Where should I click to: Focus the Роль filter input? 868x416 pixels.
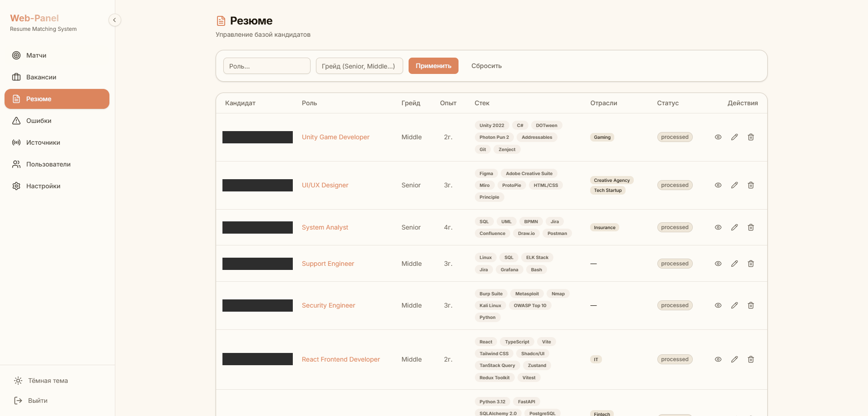point(267,66)
